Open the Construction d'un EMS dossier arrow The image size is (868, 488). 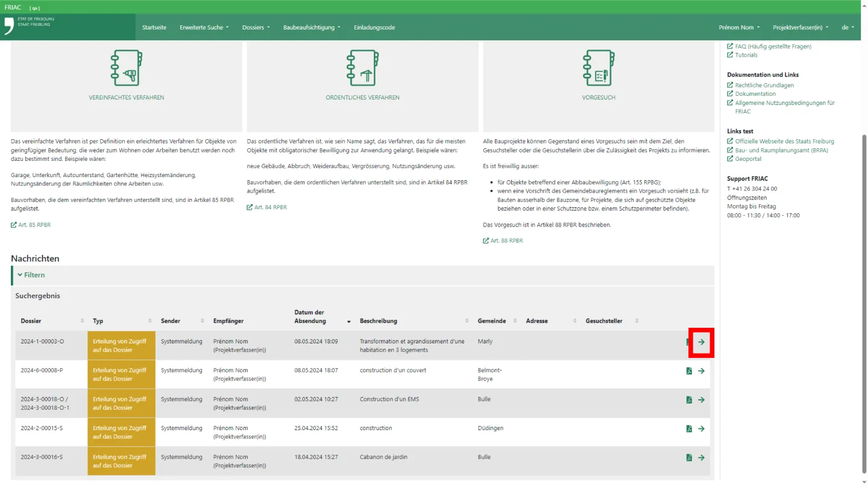click(x=701, y=400)
